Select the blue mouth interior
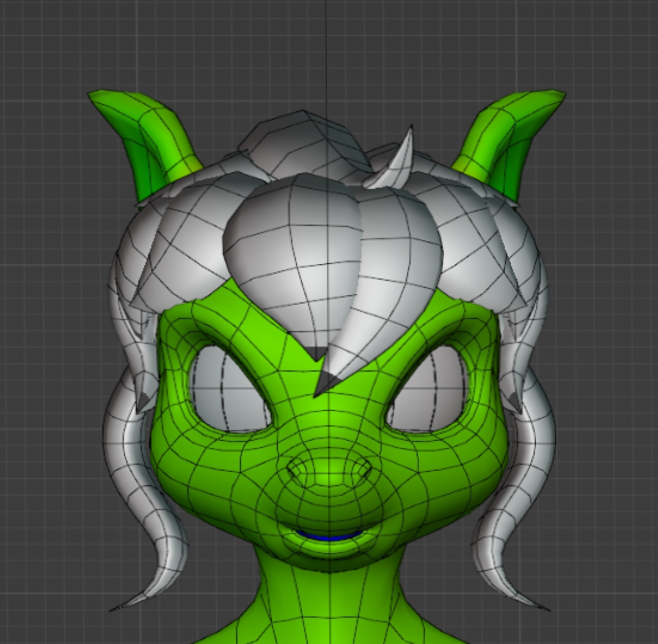 (x=329, y=536)
